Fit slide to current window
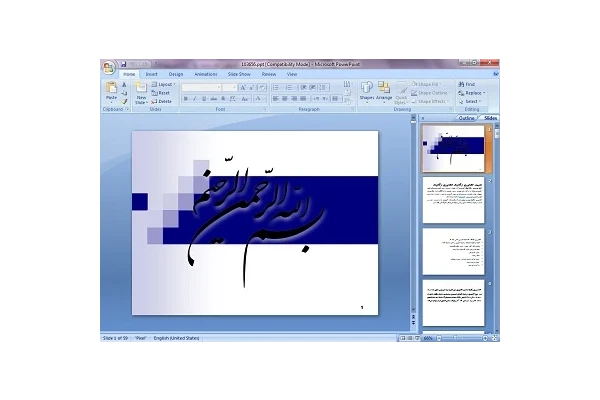The height and width of the screenshot is (400, 600). [494, 338]
